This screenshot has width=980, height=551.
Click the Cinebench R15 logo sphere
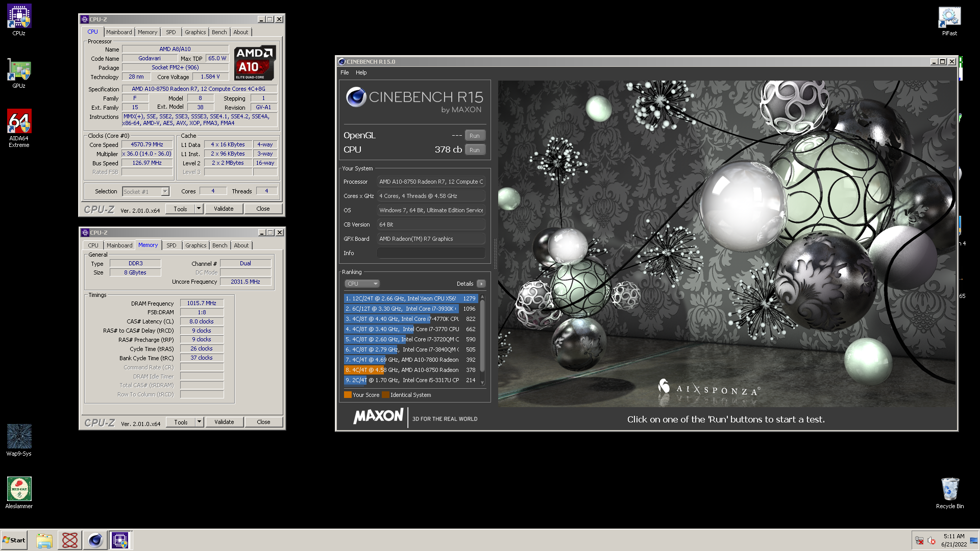(x=356, y=97)
